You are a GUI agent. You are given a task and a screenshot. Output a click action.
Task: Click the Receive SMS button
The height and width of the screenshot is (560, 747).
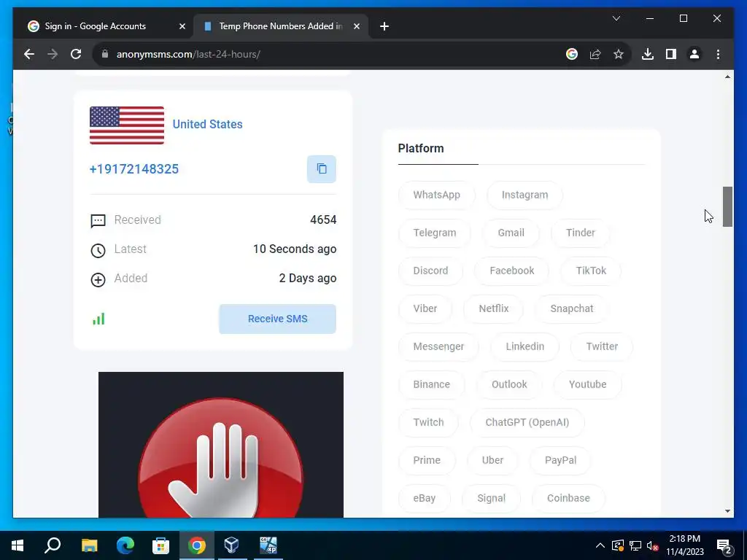pyautogui.click(x=278, y=319)
